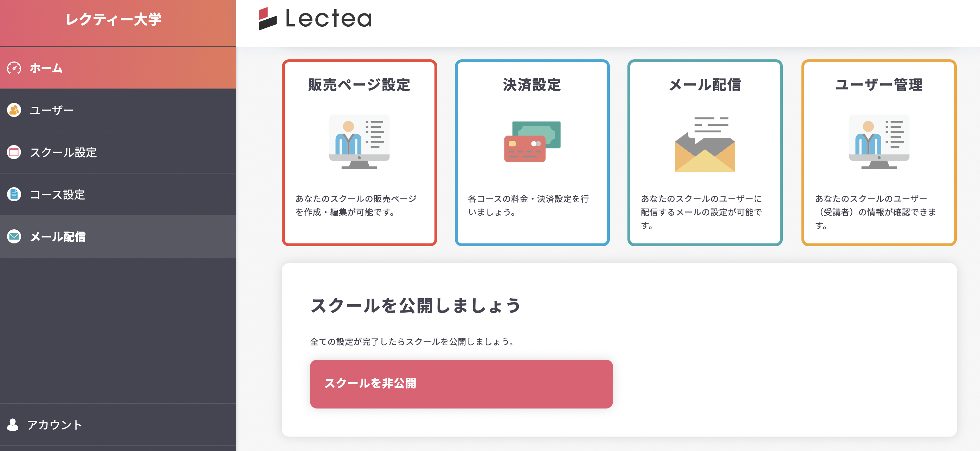Click the Account person silhouette icon
The height and width of the screenshot is (451, 980).
[13, 425]
